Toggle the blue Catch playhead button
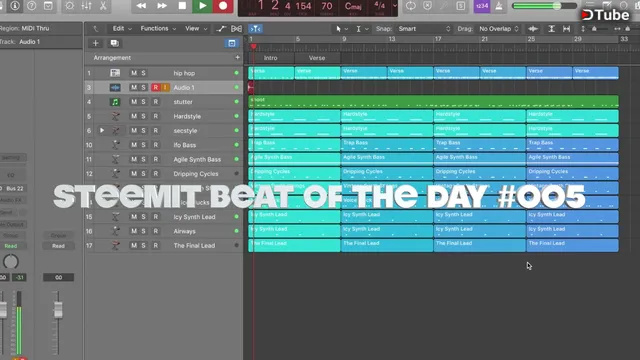The width and height of the screenshot is (640, 360). 256,29
